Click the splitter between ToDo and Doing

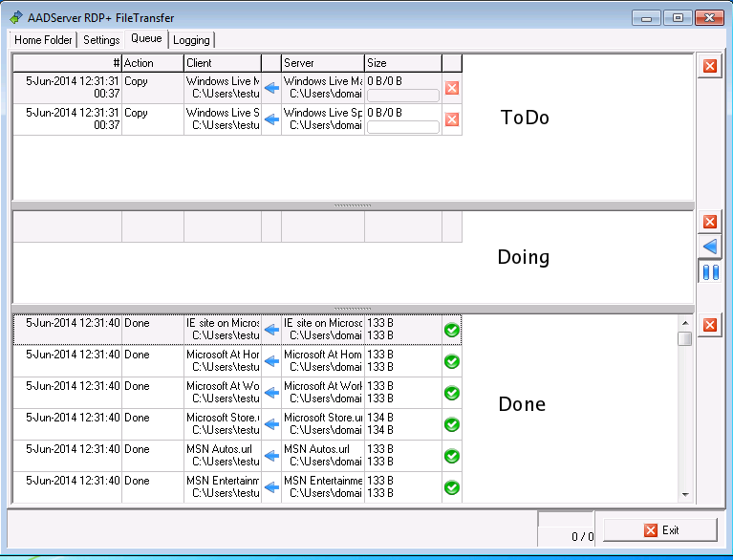[x=353, y=205]
